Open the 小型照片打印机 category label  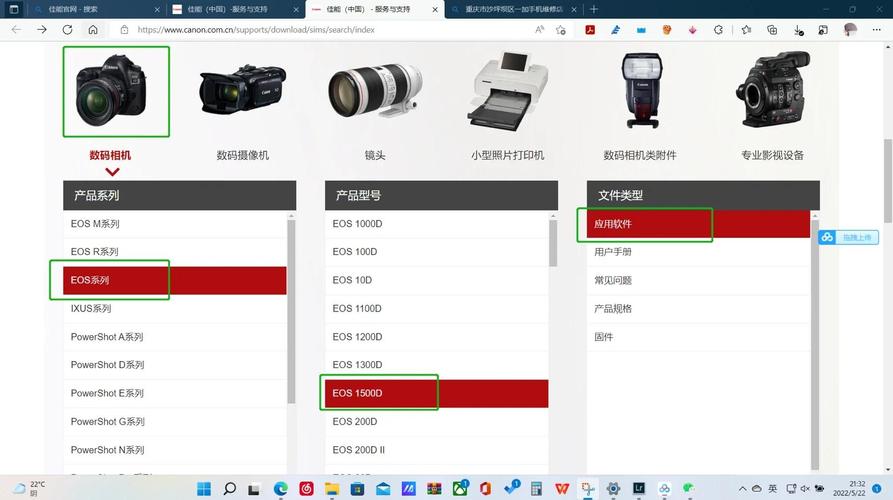(x=507, y=155)
